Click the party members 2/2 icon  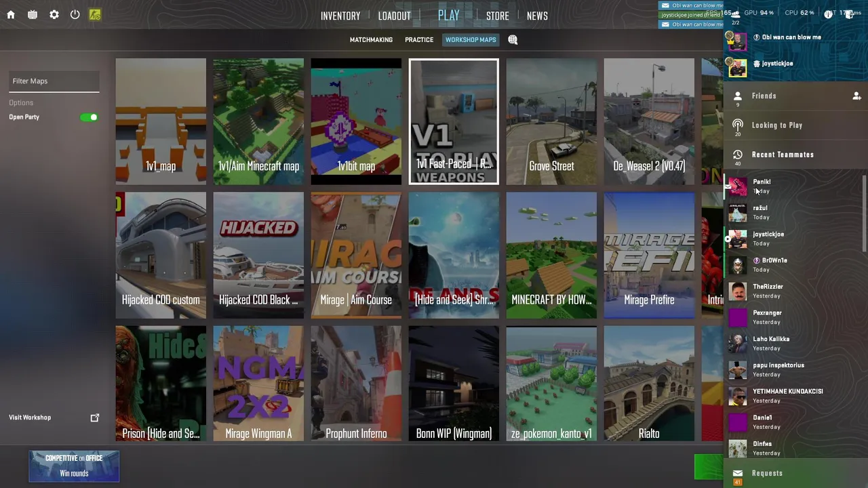point(736,16)
